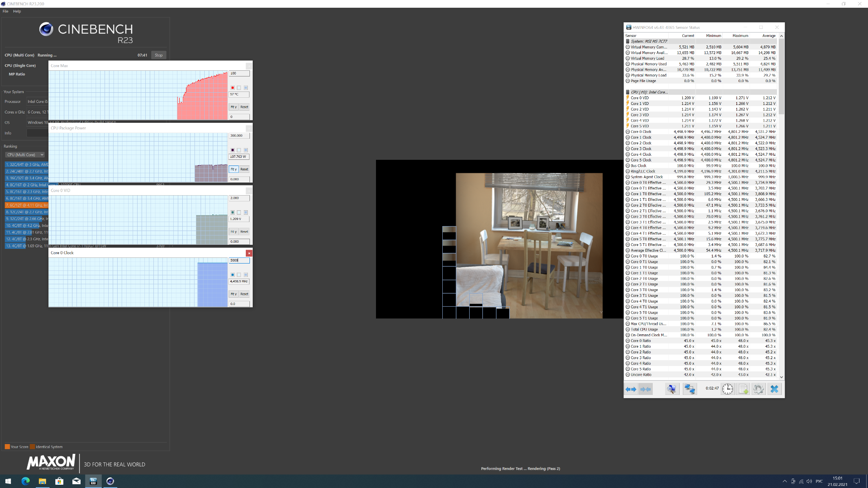Click the blue X close sensors icon
The height and width of the screenshot is (488, 868).
pos(774,389)
